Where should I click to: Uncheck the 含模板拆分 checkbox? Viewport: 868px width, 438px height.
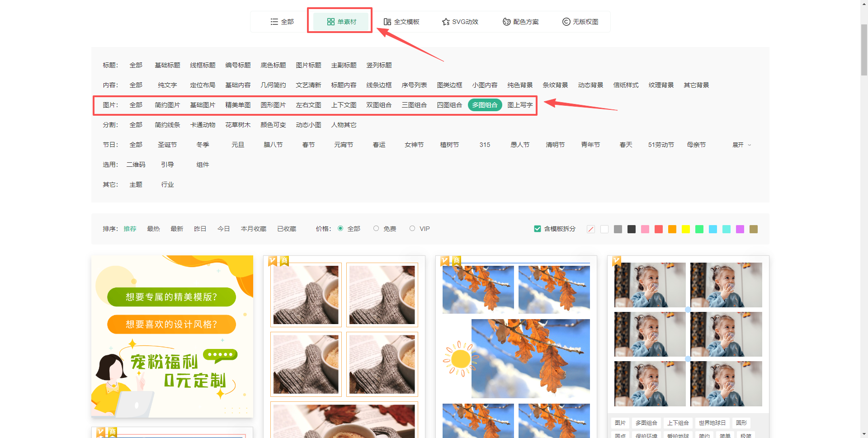click(x=537, y=229)
